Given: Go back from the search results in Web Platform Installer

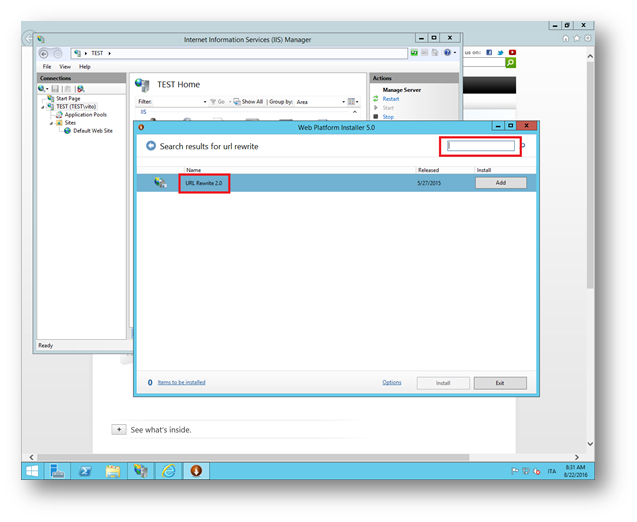Looking at the screenshot, I should click(x=151, y=146).
